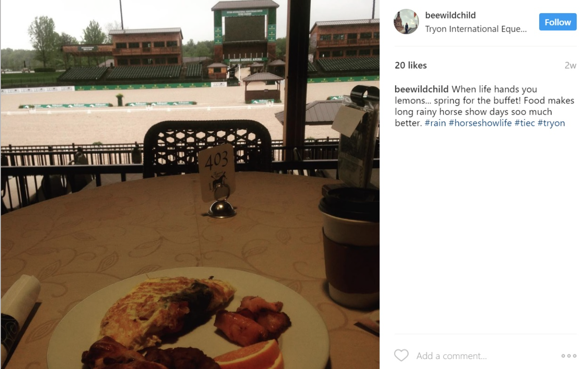Click the George Morris Arena sign
Image resolution: width=588 pixels, height=369 pixels.
coord(245,60)
